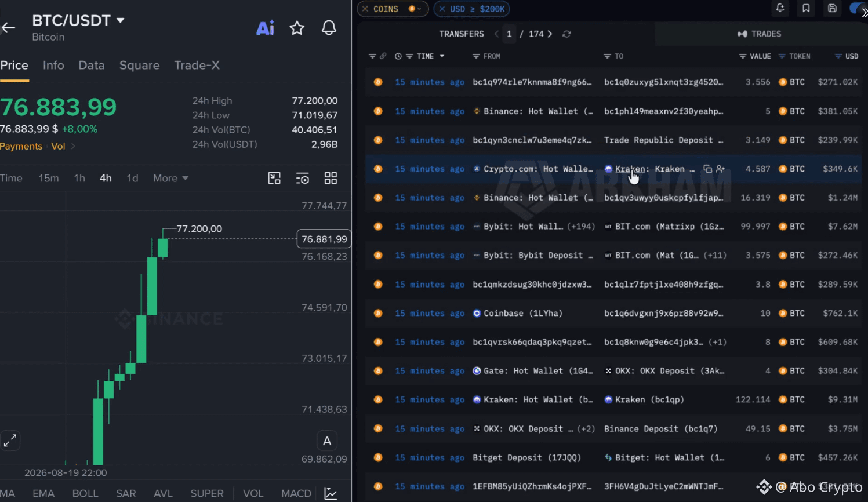
Task: Click the Payments link
Action: [x=21, y=146]
